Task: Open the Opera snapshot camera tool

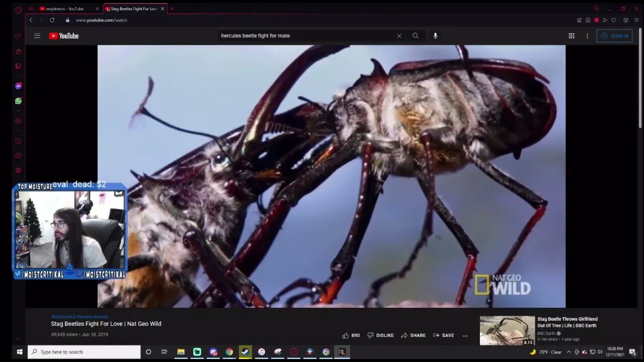Action: coord(588,20)
